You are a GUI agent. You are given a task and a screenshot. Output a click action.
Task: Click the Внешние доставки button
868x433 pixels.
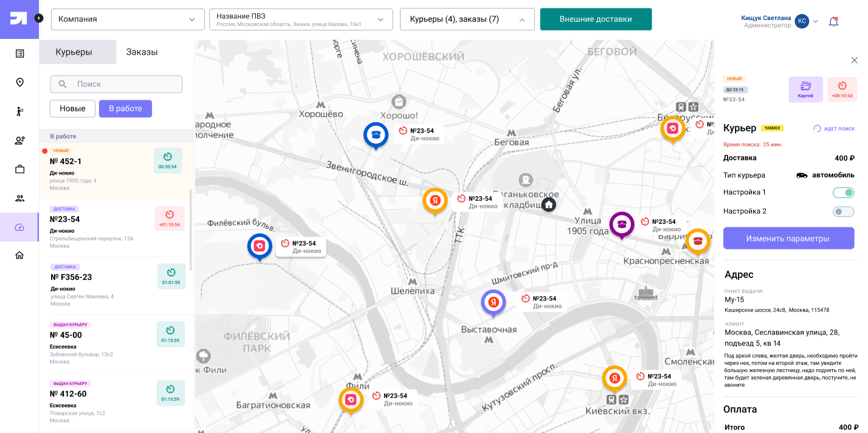coord(595,19)
